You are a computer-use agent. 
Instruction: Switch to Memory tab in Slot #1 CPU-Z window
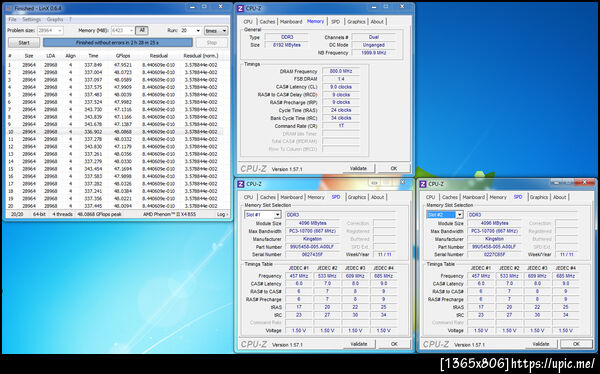coord(316,197)
